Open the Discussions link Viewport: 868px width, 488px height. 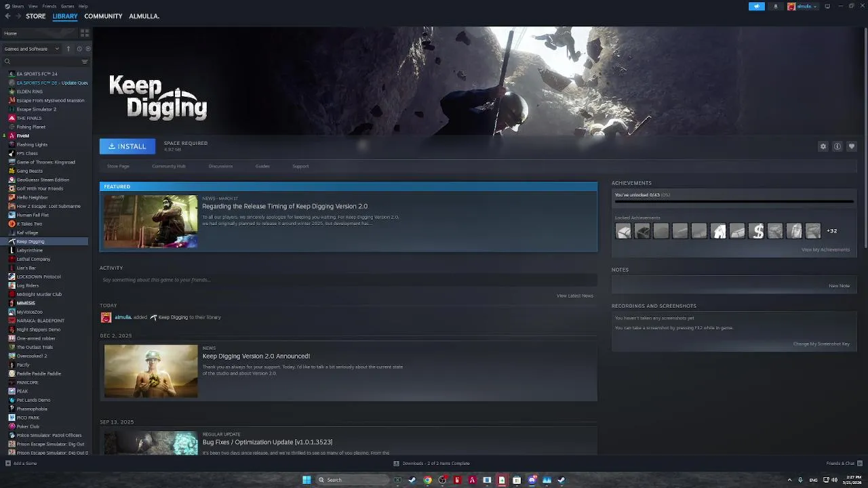[x=220, y=166]
